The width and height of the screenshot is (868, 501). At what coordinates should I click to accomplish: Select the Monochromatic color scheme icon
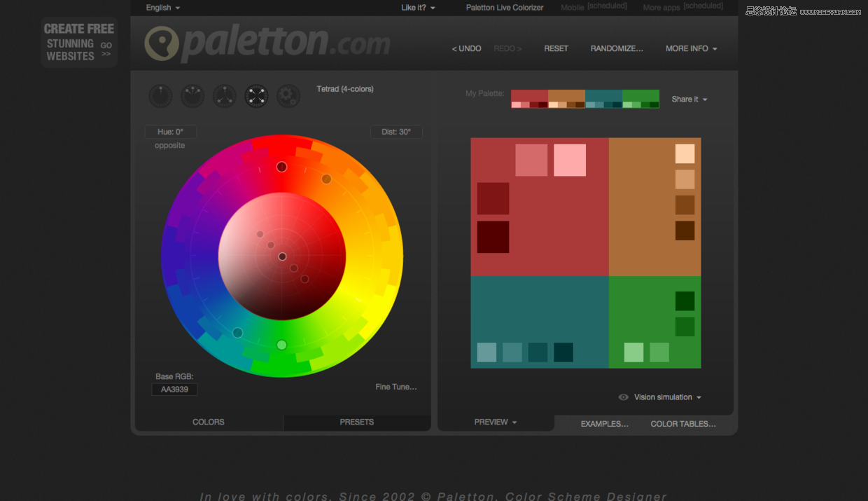pos(160,96)
